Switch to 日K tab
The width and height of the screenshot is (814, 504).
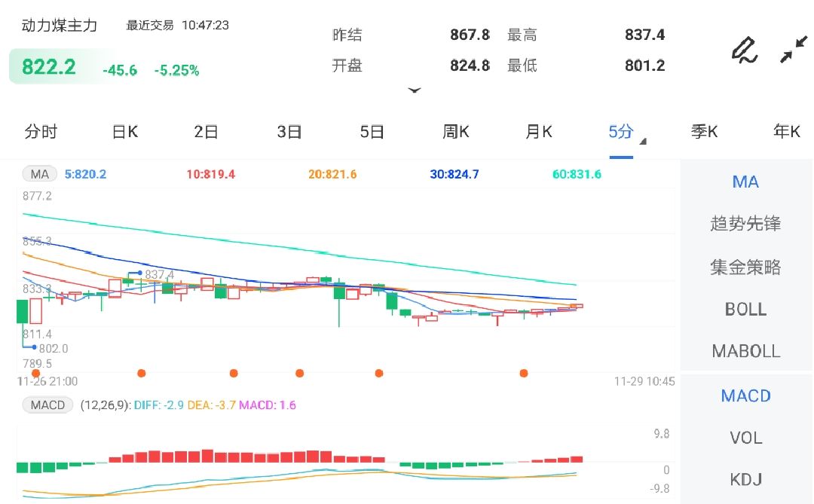tap(125, 132)
